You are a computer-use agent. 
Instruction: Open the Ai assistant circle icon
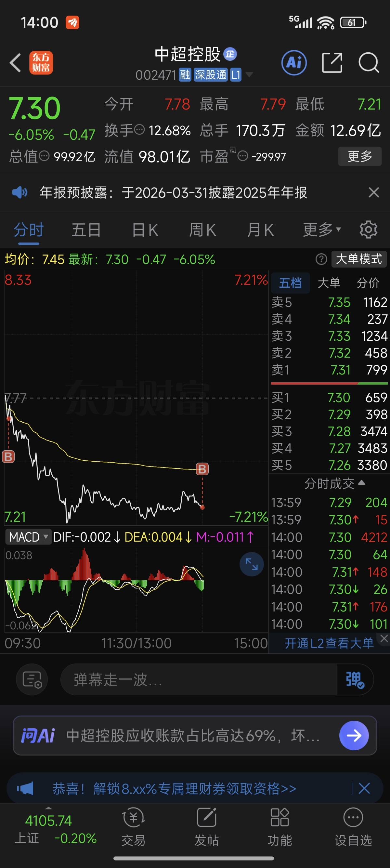pyautogui.click(x=294, y=63)
